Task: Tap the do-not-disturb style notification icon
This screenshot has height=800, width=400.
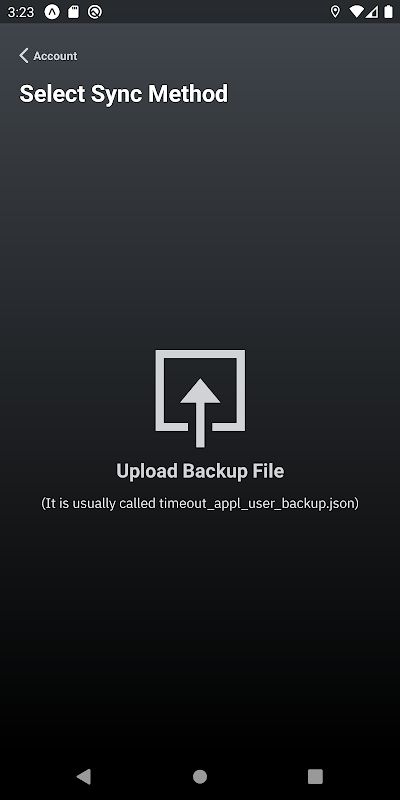Action: (94, 12)
